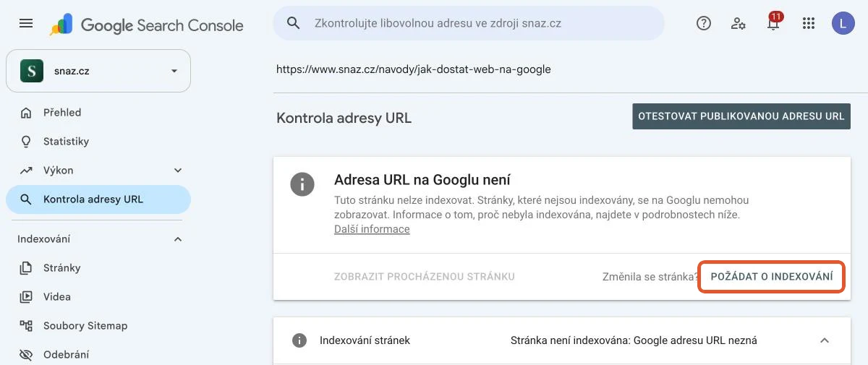
Task: Focus the URL inspection search field
Action: 468,23
